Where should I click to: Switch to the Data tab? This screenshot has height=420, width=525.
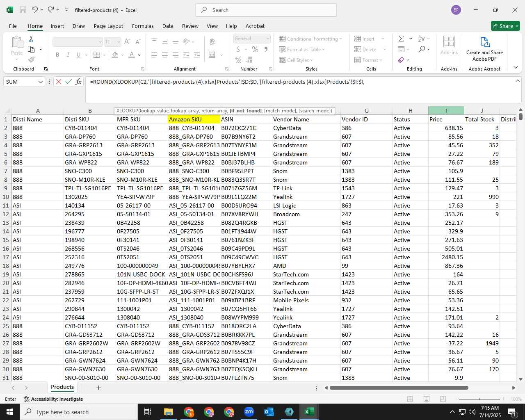pos(168,26)
